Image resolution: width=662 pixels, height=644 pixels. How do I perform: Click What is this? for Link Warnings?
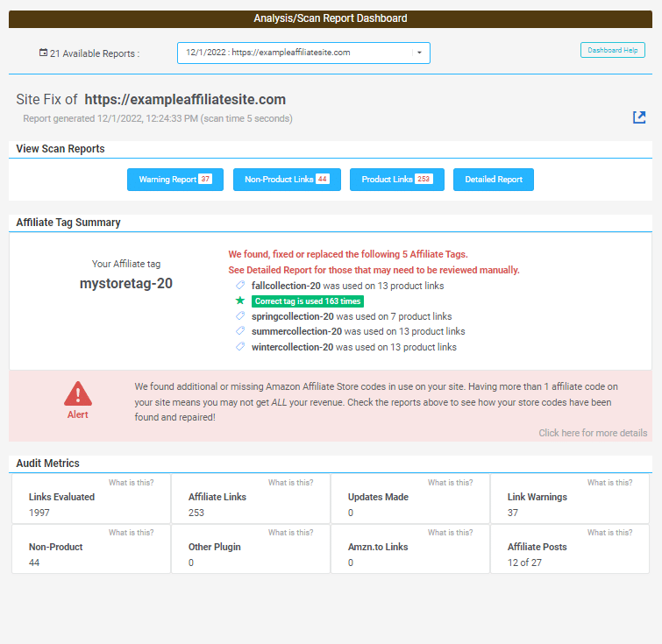[609, 483]
